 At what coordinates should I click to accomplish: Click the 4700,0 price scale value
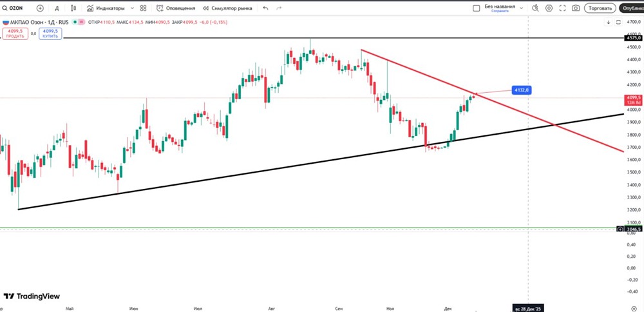[x=633, y=22]
